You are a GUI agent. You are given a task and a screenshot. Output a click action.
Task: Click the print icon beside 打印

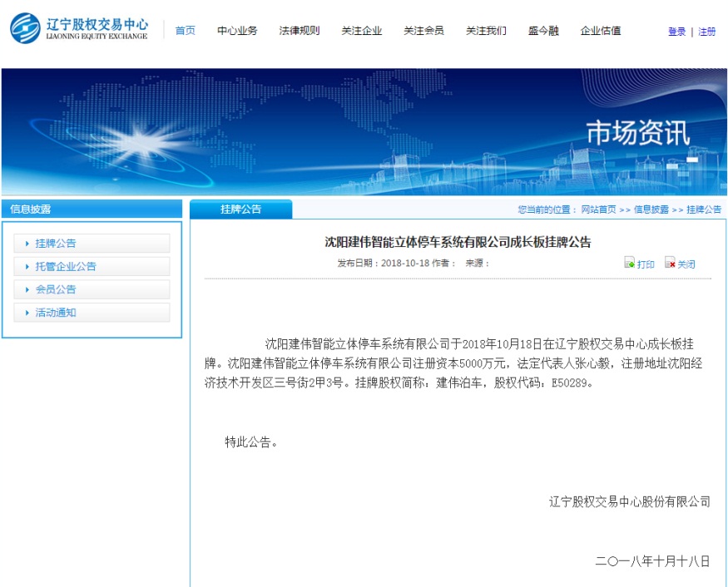[630, 263]
